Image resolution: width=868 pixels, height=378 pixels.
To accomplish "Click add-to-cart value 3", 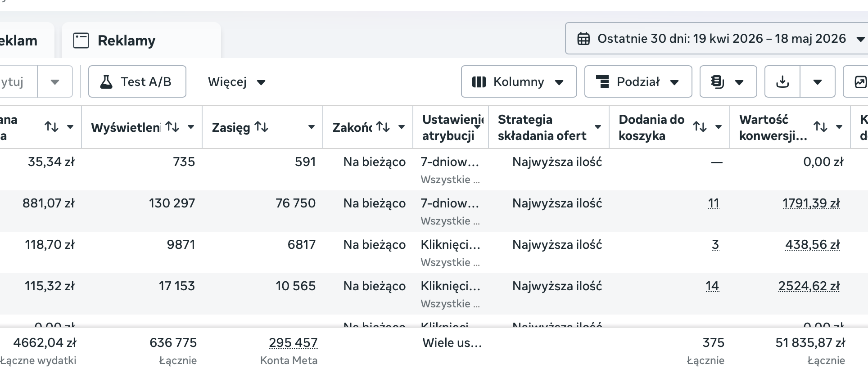I will tap(715, 245).
